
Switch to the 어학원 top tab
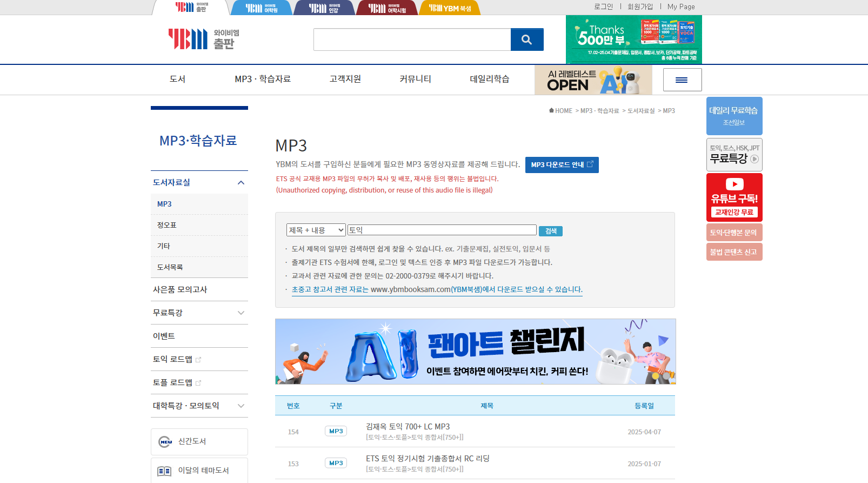click(x=262, y=8)
